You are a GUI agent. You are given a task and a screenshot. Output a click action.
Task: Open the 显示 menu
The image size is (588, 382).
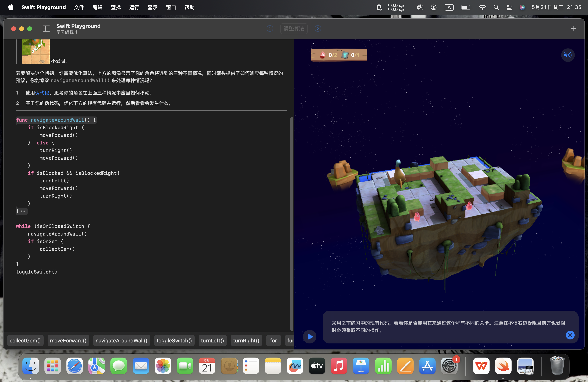153,7
